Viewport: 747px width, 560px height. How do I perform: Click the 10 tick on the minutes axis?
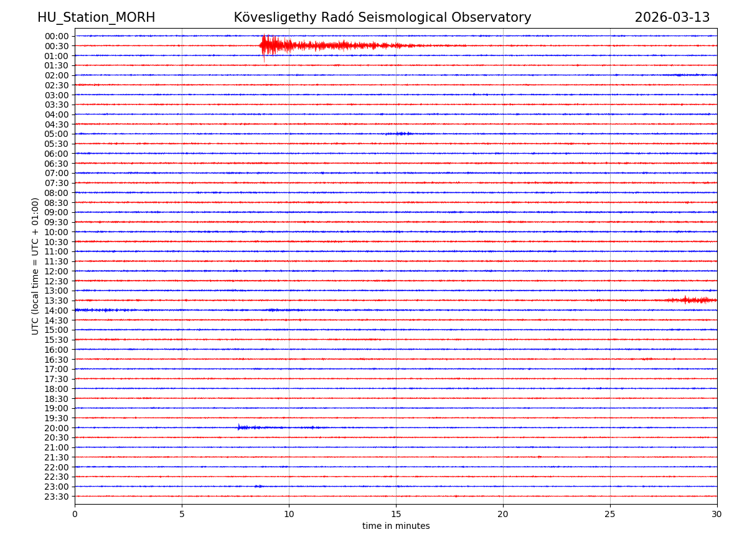tap(289, 515)
